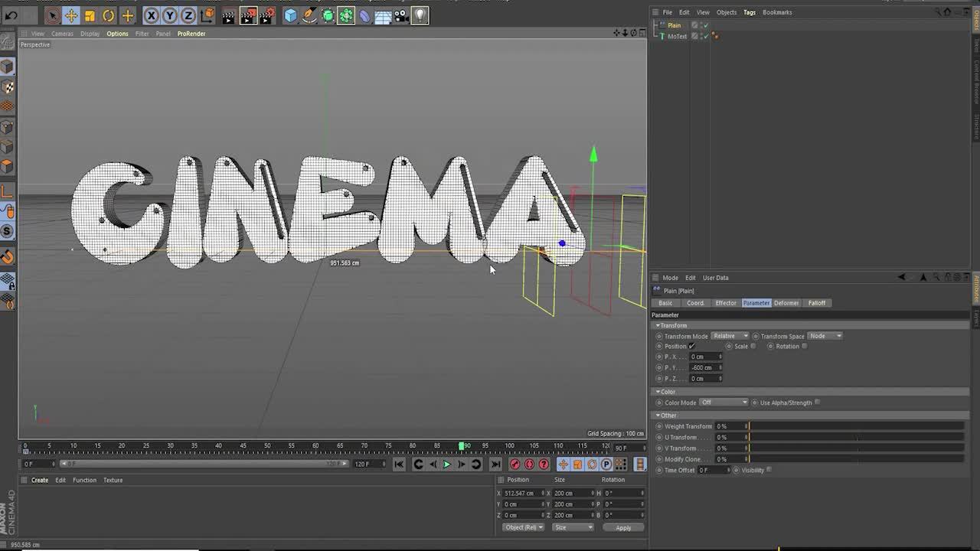Collapse the Color section

click(658, 392)
